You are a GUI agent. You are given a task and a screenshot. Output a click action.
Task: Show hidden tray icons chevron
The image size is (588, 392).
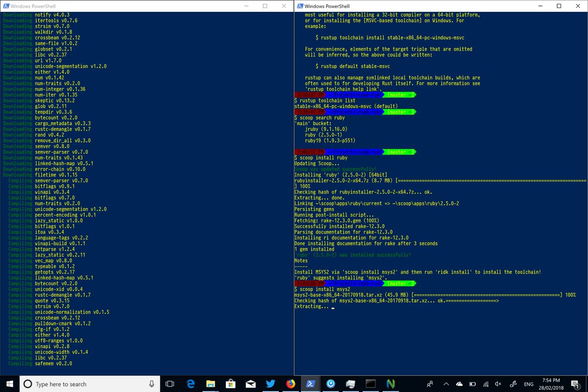point(446,384)
